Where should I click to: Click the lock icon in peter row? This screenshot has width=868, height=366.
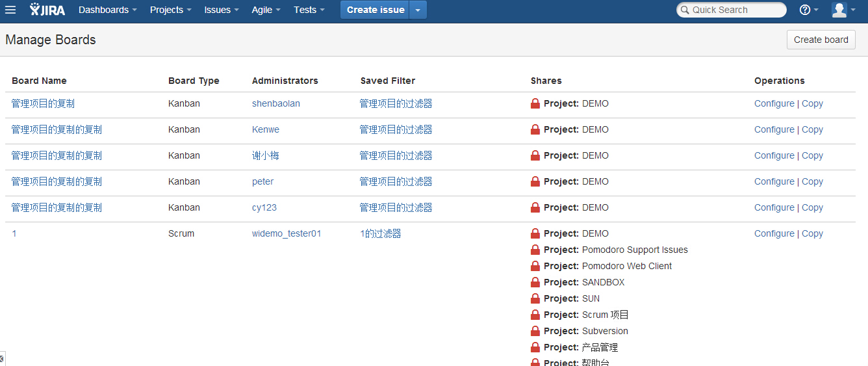coord(535,181)
